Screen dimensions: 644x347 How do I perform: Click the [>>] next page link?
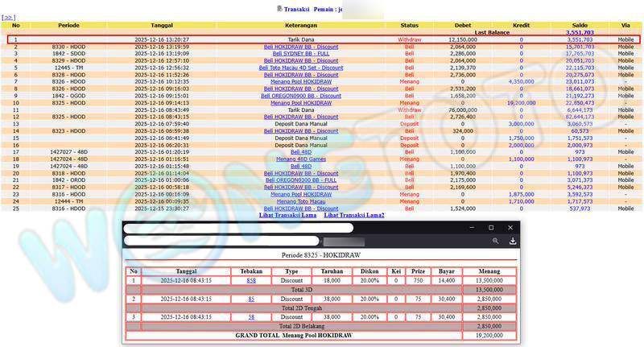[x=8, y=17]
